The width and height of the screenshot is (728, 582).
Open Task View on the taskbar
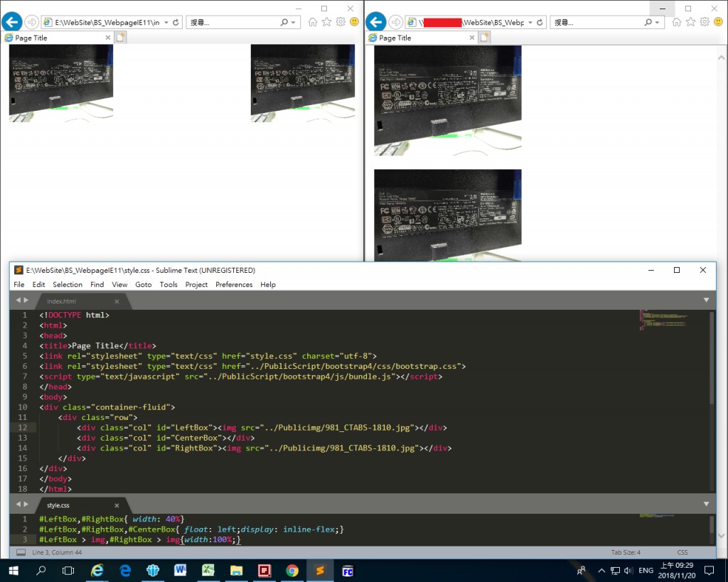pyautogui.click(x=68, y=571)
